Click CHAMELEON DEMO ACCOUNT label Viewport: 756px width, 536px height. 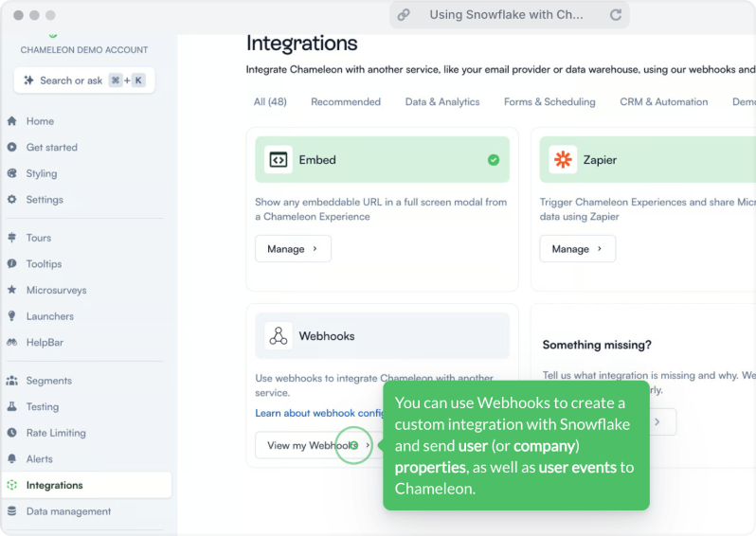click(84, 49)
